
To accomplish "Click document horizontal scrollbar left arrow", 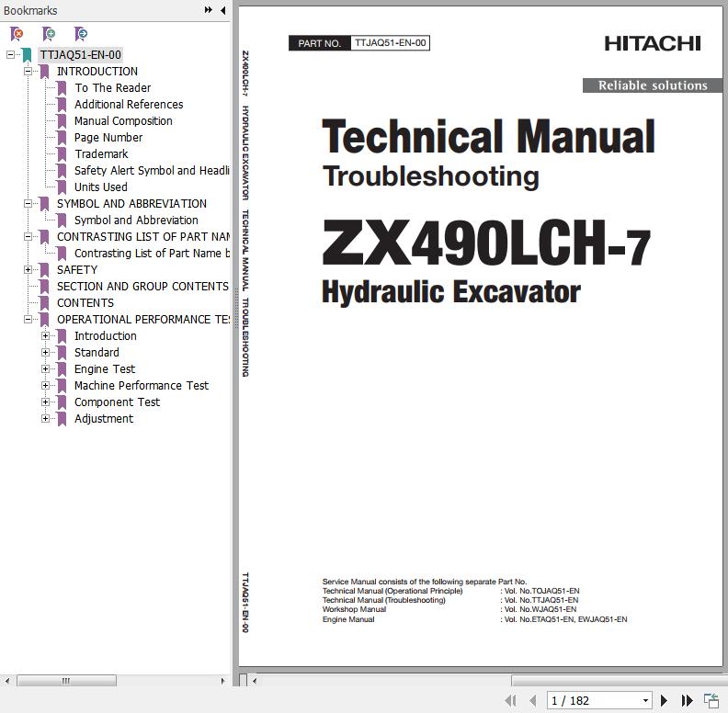I will pos(255,681).
